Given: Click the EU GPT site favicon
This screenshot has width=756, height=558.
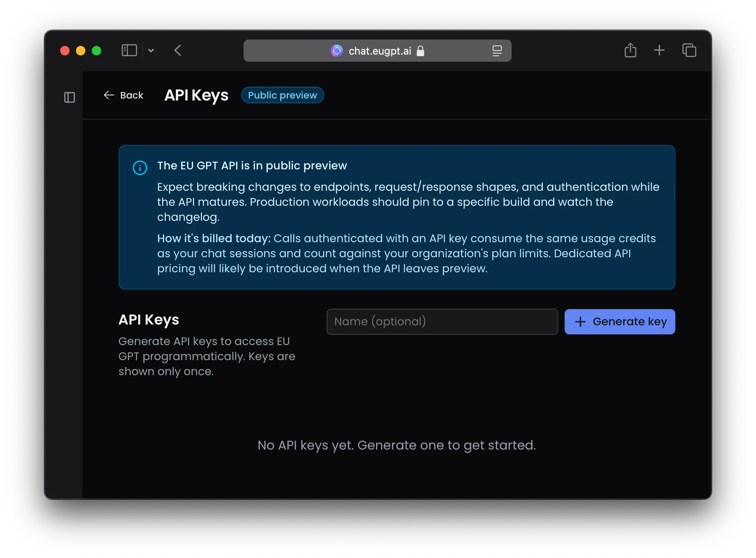Looking at the screenshot, I should tap(337, 51).
